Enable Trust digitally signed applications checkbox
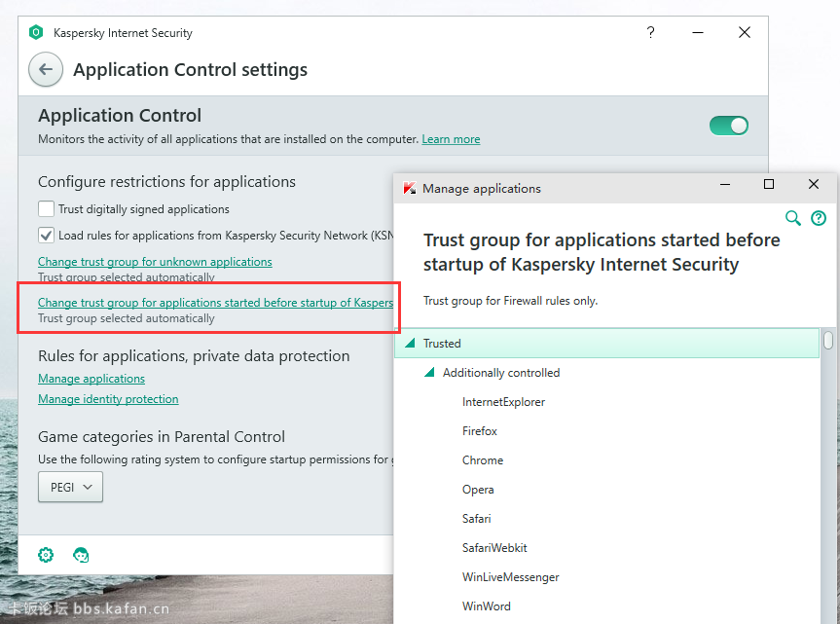The width and height of the screenshot is (840, 624). (x=46, y=209)
